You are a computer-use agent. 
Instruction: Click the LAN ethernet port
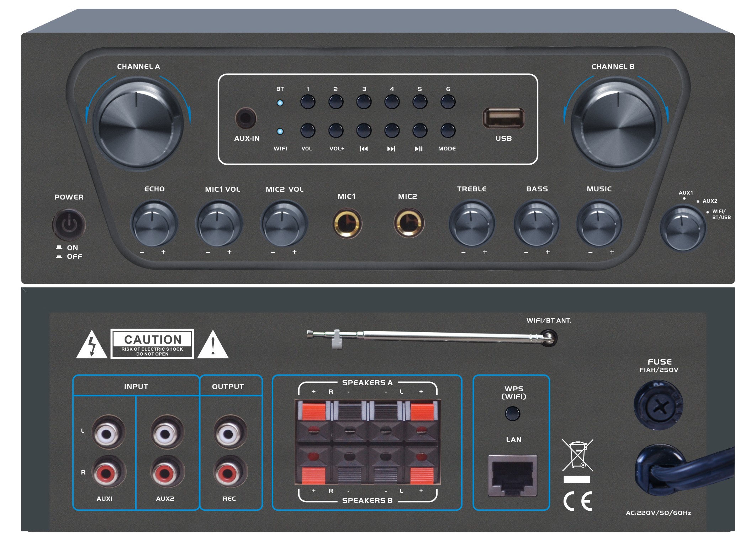[x=512, y=476]
